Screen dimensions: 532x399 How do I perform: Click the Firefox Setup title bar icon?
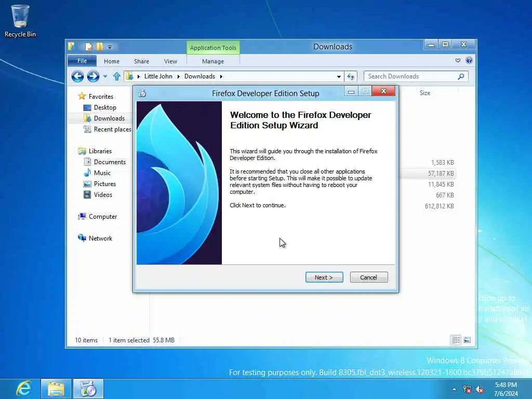coord(142,94)
